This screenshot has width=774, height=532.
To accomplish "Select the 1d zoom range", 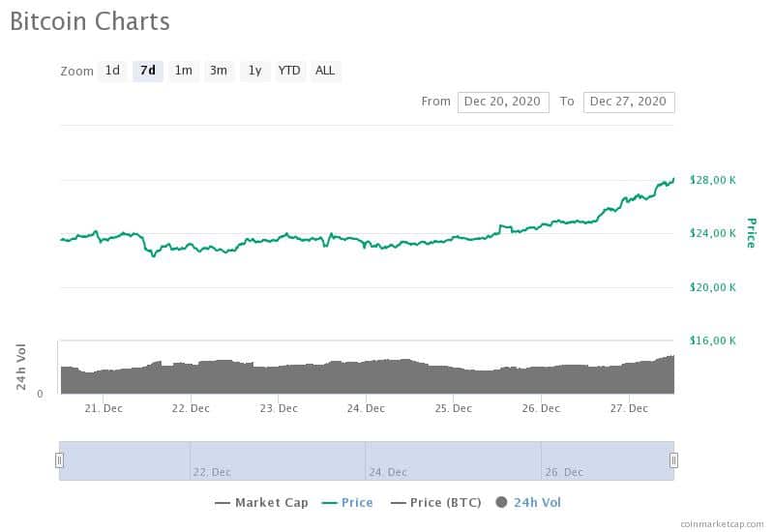I will (x=112, y=71).
